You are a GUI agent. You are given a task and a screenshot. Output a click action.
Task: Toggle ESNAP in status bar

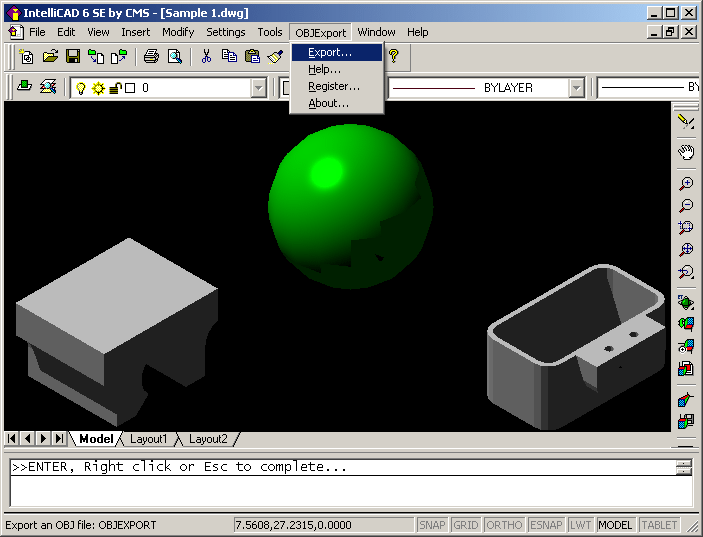pyautogui.click(x=546, y=524)
